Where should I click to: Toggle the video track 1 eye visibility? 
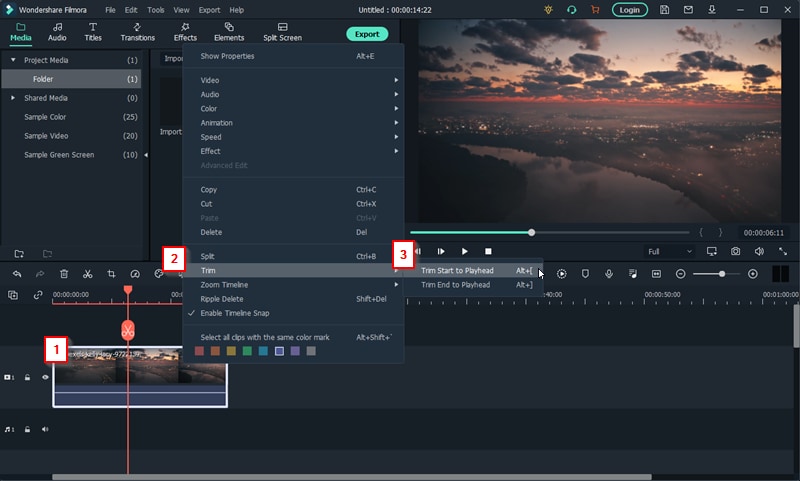click(45, 377)
